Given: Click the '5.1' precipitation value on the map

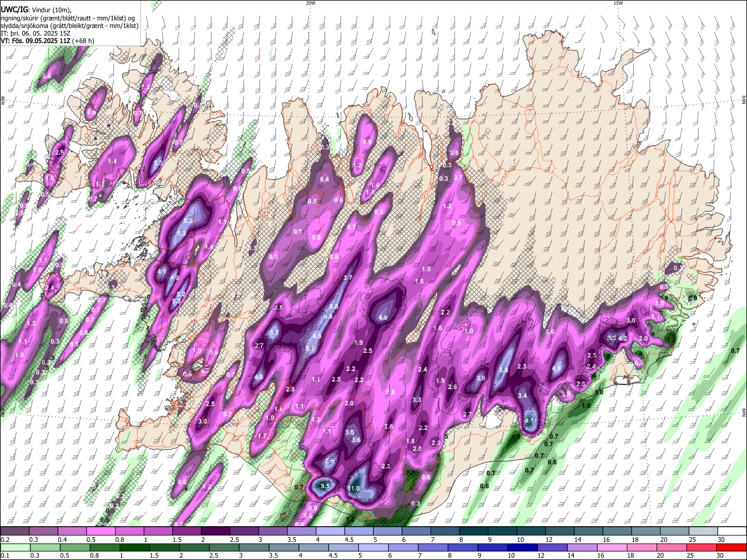Looking at the screenshot, I should 310,349.
